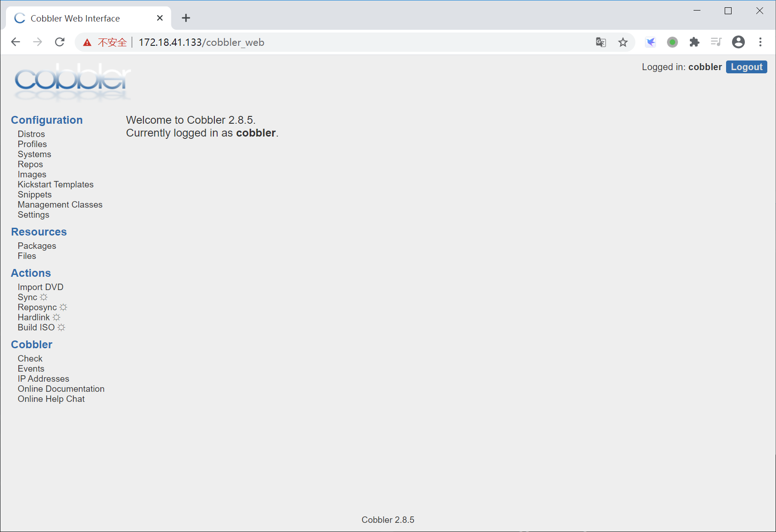The width and height of the screenshot is (776, 532).
Task: Open the Cobbler Check page
Action: 30,359
